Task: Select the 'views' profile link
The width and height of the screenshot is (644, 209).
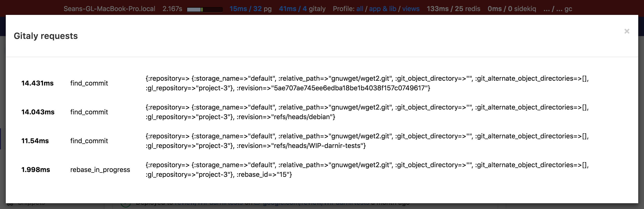Action: 411,9
